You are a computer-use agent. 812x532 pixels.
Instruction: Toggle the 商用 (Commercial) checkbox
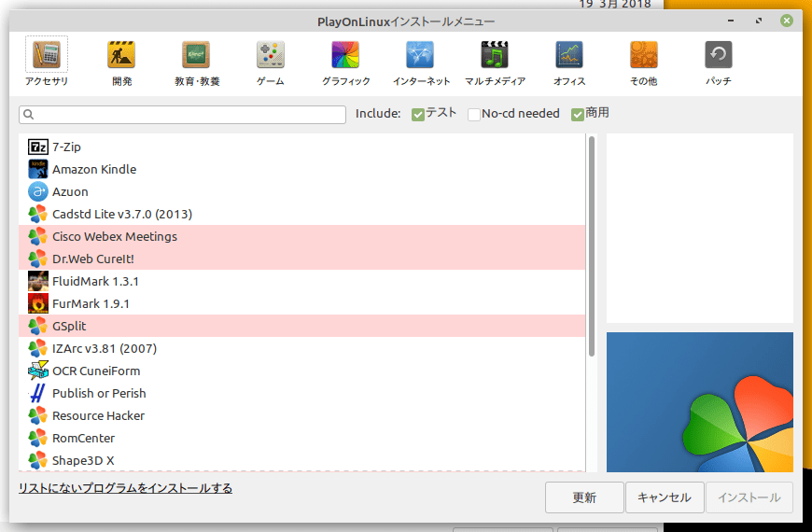tap(578, 115)
